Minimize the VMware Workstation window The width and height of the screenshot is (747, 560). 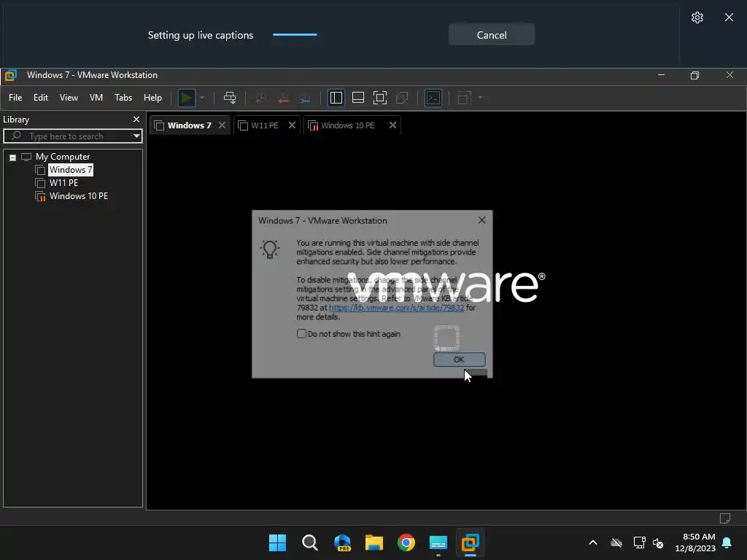pos(661,75)
